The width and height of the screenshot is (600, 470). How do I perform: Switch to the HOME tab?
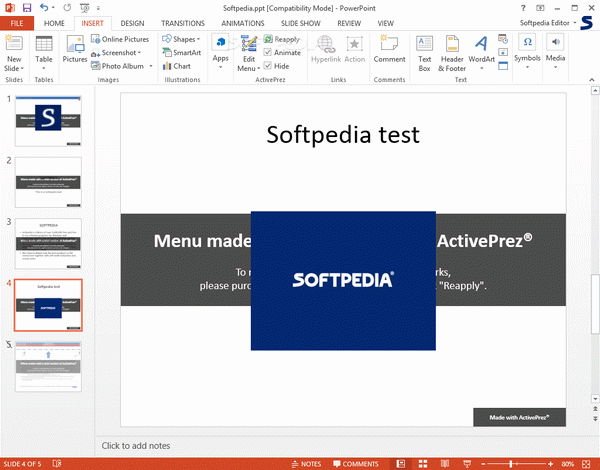point(54,23)
